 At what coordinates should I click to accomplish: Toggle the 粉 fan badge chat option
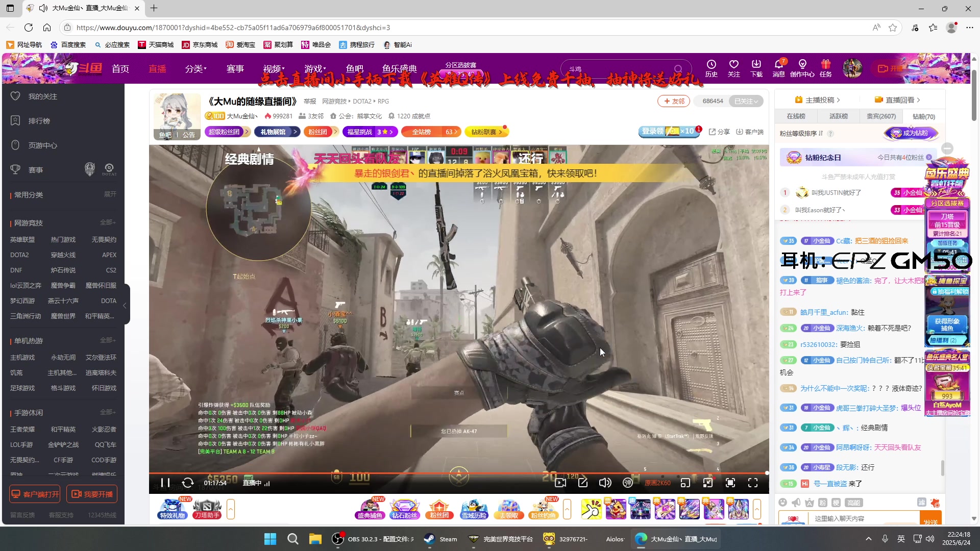[x=822, y=503]
